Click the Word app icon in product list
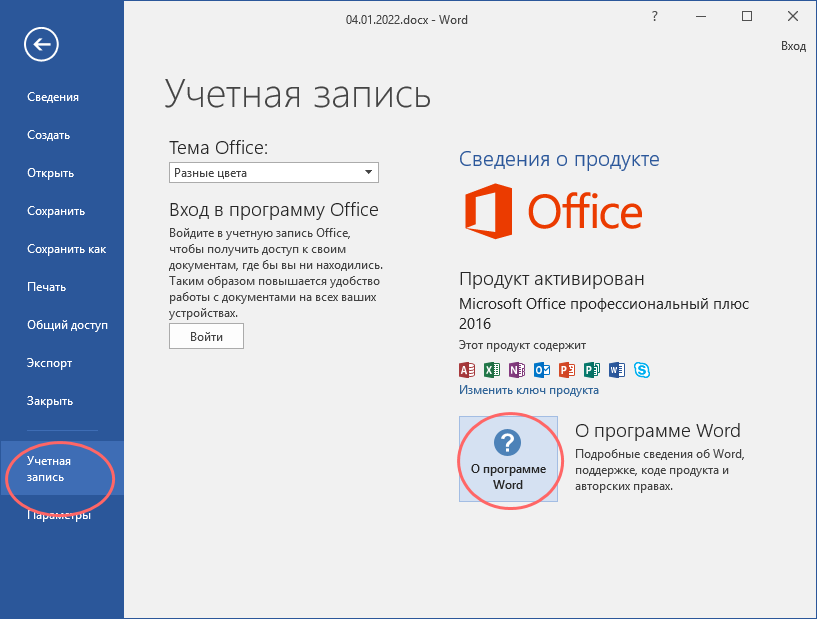Screen dimensions: 817x619 pos(617,369)
